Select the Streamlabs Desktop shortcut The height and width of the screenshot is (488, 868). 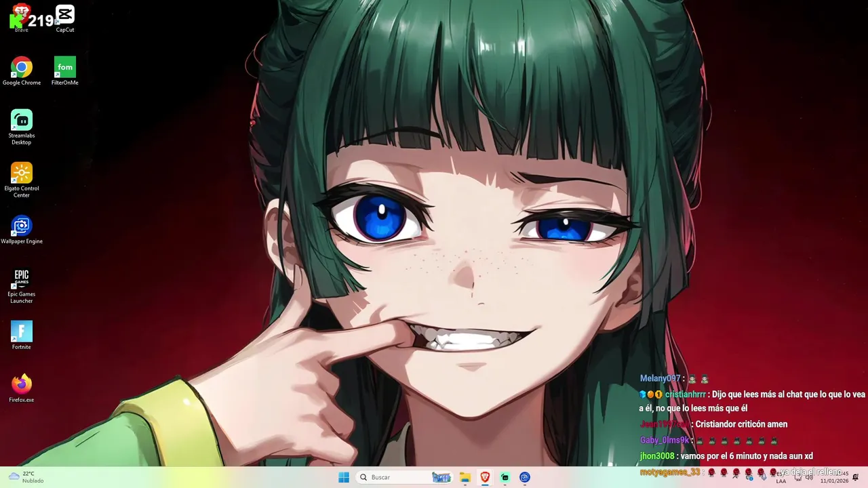(22, 127)
